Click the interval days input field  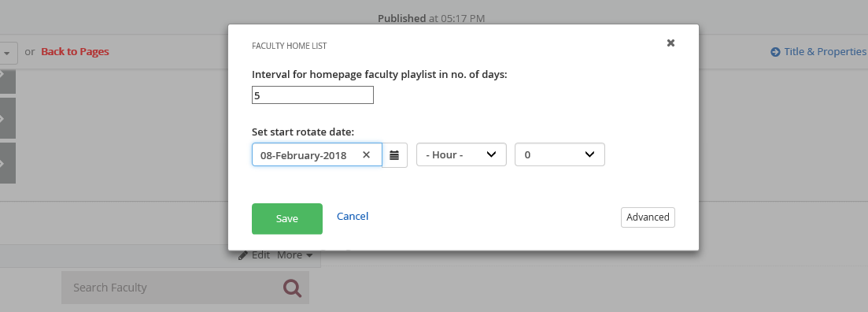pyautogui.click(x=312, y=95)
